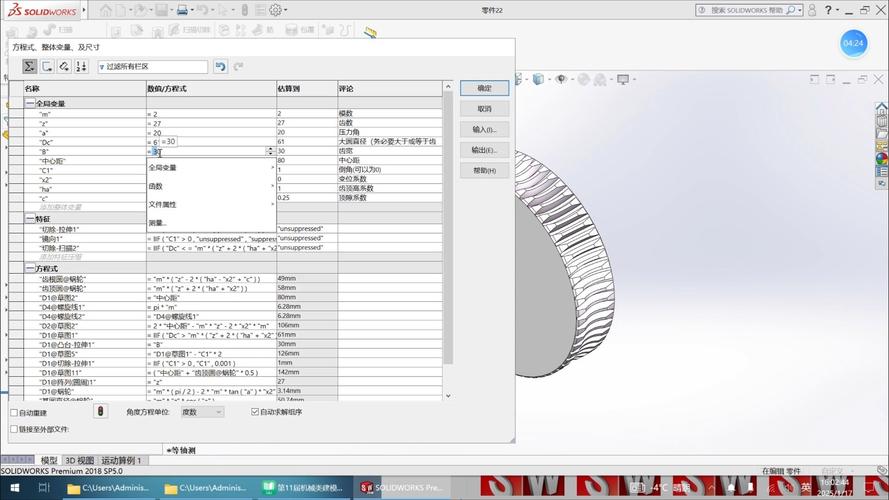Open the Options gear dropdown arrow
Image resolution: width=889 pixels, height=500 pixels.
point(285,10)
